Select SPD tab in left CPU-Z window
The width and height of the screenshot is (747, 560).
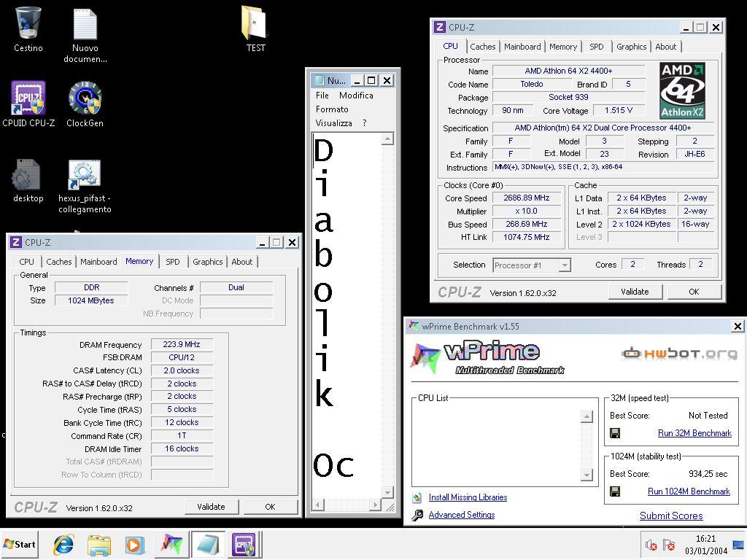(x=172, y=262)
